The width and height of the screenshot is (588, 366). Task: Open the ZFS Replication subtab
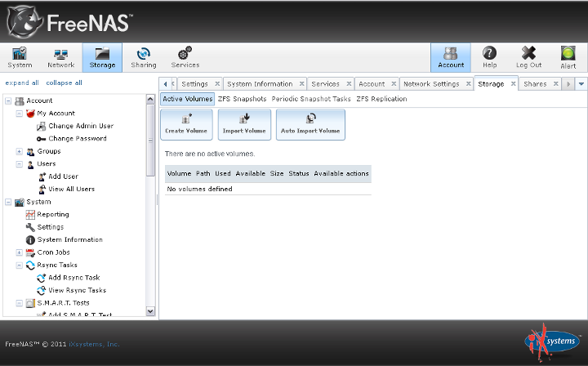(x=381, y=99)
